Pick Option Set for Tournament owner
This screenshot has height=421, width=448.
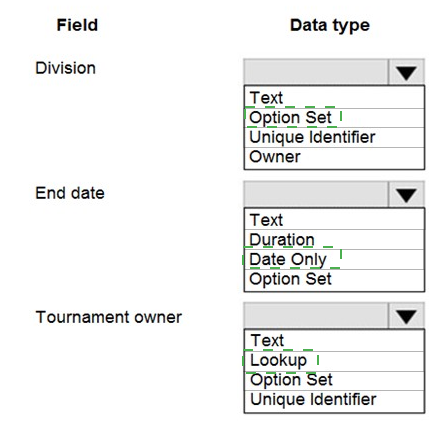point(334,381)
